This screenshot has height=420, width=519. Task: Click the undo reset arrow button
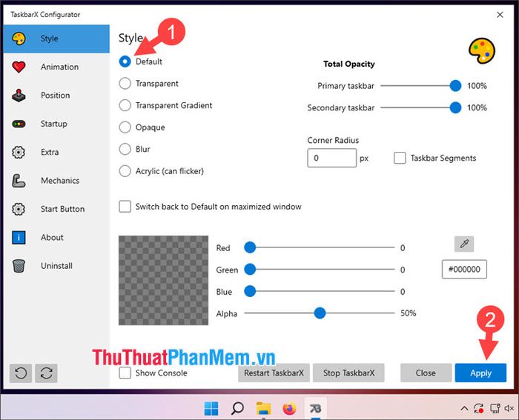(x=21, y=373)
